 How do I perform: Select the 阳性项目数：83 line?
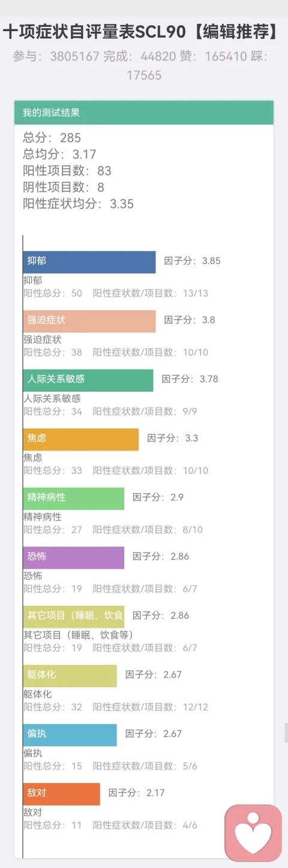[67, 171]
